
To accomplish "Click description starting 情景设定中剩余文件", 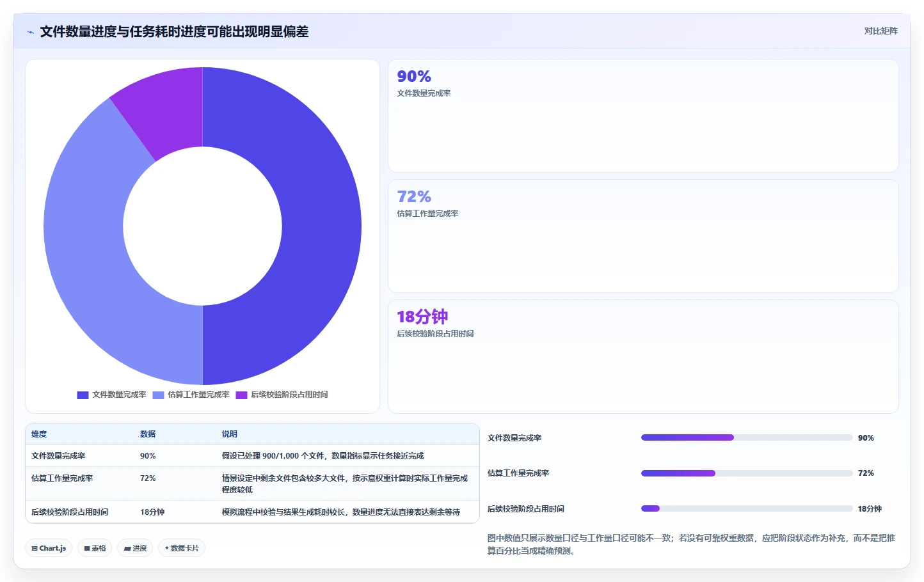I will 345,484.
